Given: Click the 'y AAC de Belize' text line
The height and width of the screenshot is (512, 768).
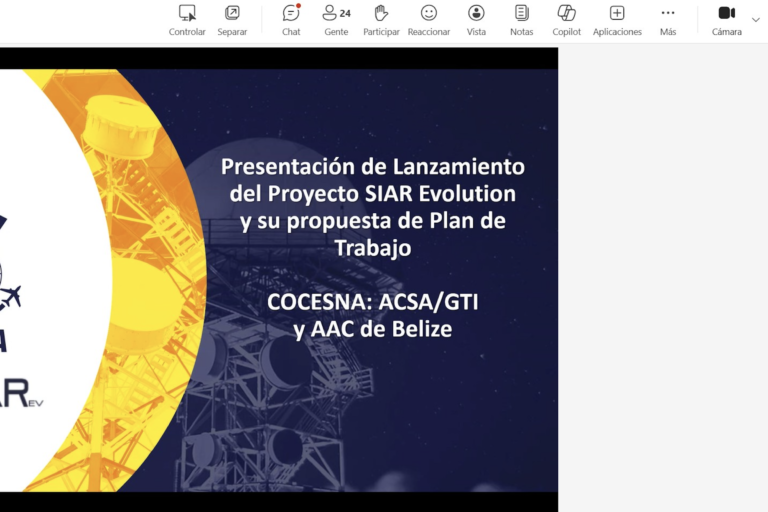Looking at the screenshot, I should coord(372,329).
